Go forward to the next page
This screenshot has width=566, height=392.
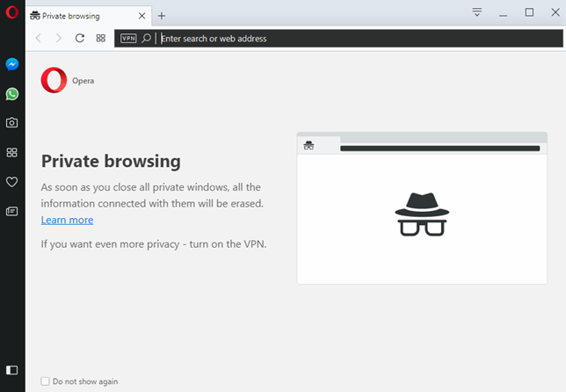(x=59, y=39)
